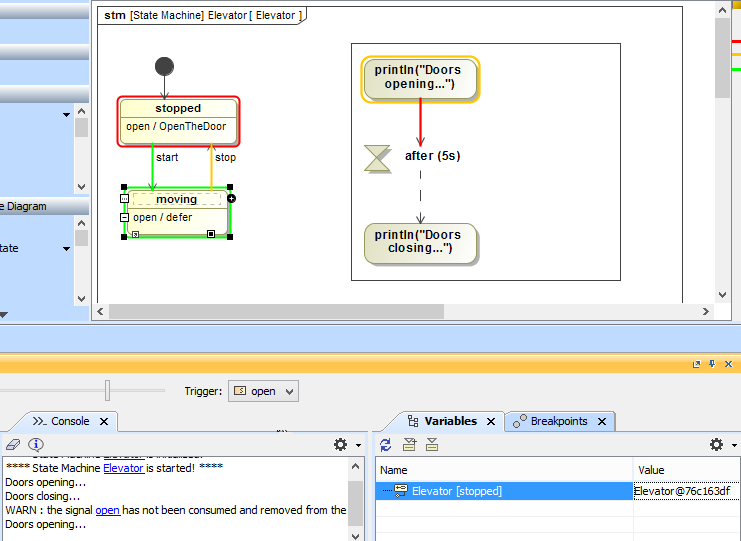Open the Trigger dropdown showing open

pos(264,391)
